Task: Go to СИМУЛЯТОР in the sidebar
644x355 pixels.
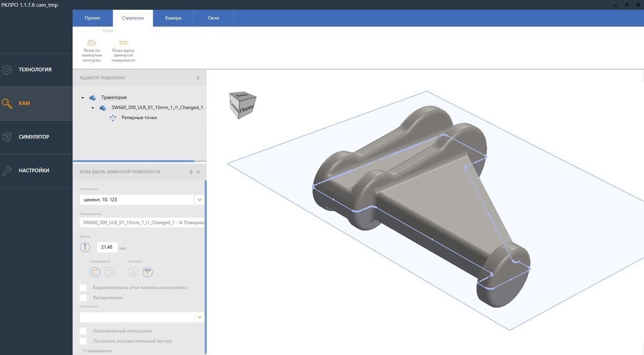Action: 36,136
